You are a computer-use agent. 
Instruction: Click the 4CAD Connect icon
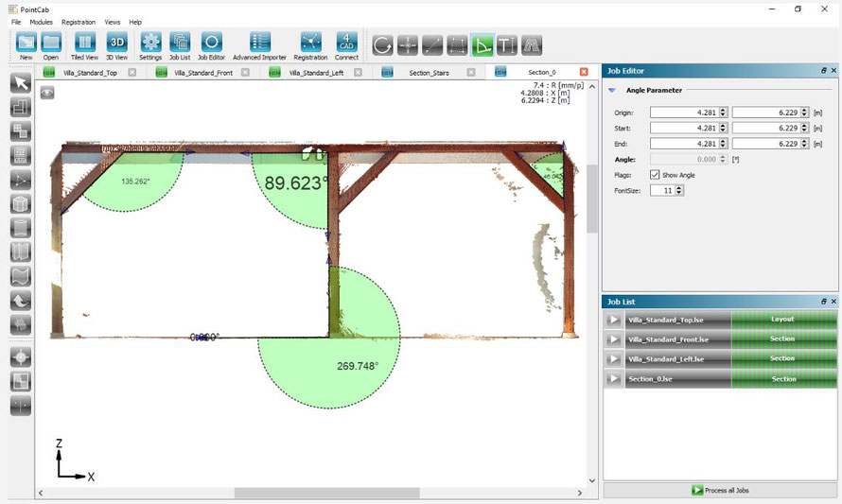click(x=346, y=43)
